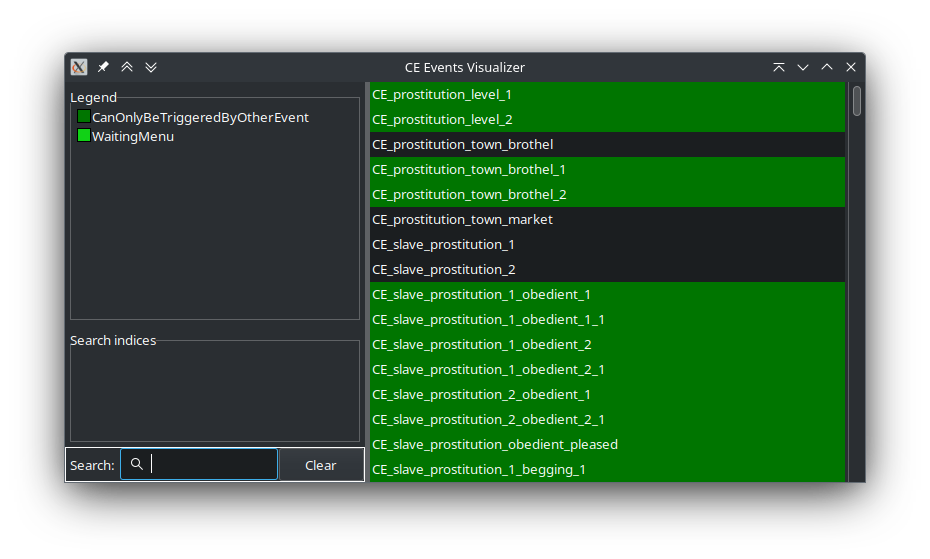The height and width of the screenshot is (559, 930).
Task: Click the WaitingMenu legend label
Action: (x=133, y=136)
